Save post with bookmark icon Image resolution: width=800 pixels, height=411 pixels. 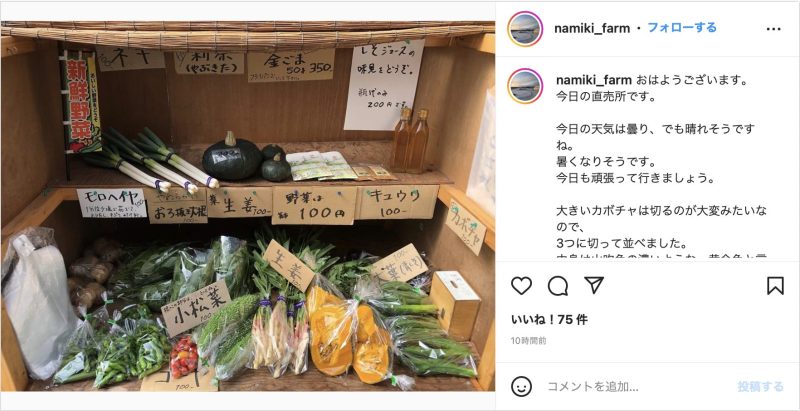(775, 286)
